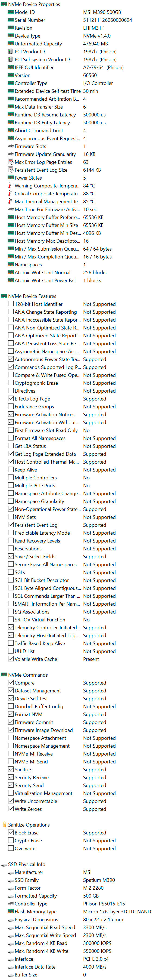Click the drive icon next to Firmware Slots
Screen dimensions: 153x980
click(x=11, y=146)
